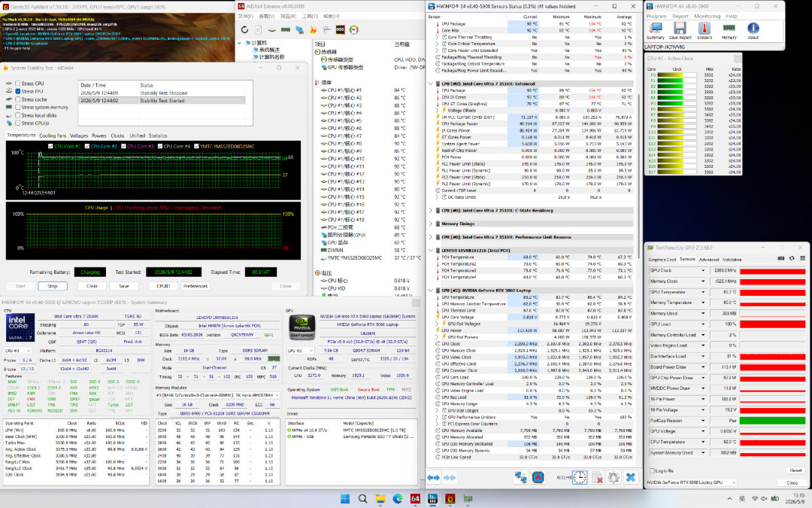The image size is (812, 508).
Task: Open HWiNFO from the taskbar
Action: [x=432, y=499]
